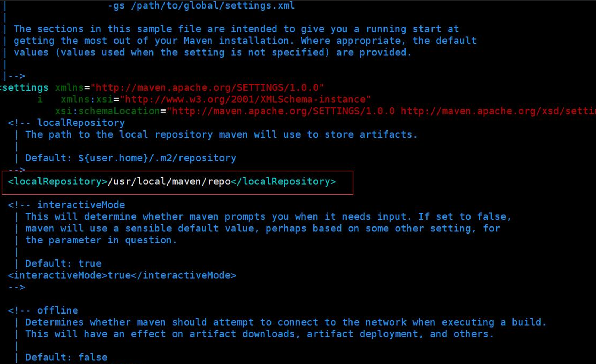
Task: Click the '-gs /path/to/global/settings.xml' line
Action: coord(201,6)
